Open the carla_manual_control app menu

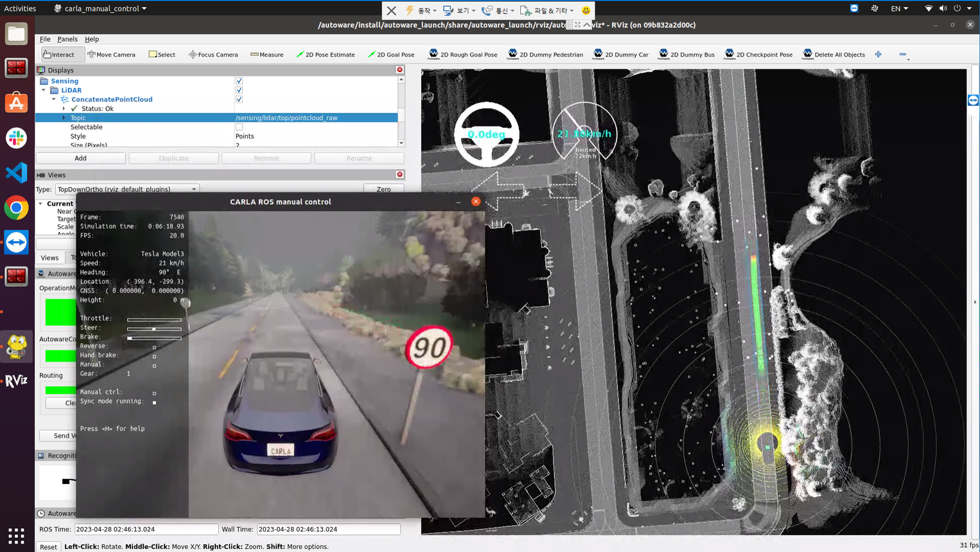pyautogui.click(x=101, y=8)
